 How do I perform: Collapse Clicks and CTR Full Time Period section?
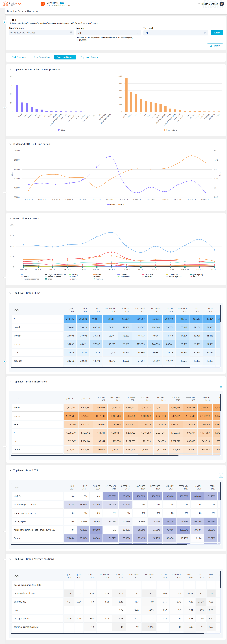(10, 144)
